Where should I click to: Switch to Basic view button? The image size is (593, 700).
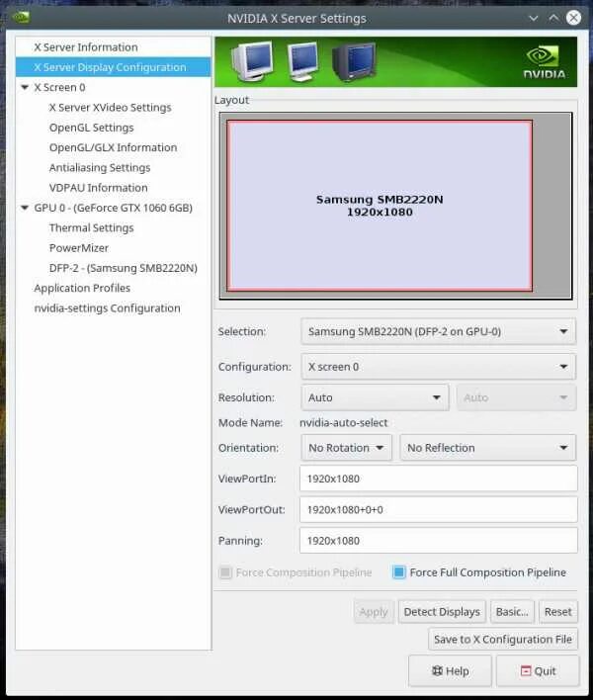[x=512, y=612]
